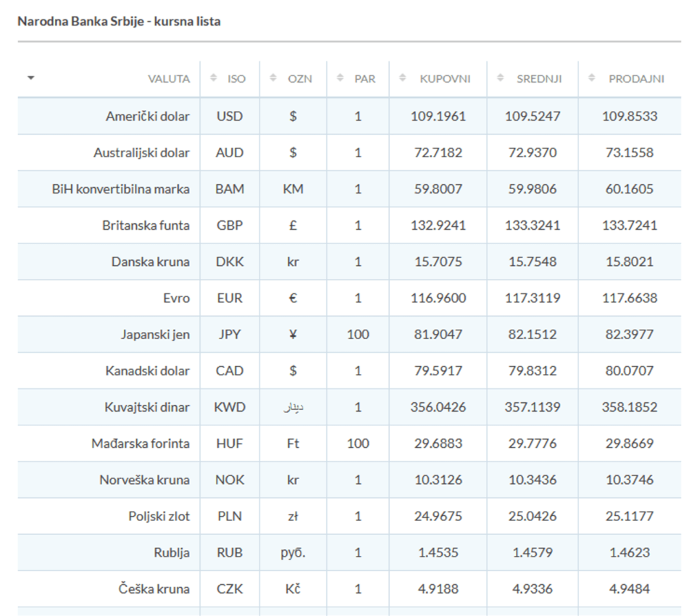Click the sort arrows icon beside PRODAJNI
Image resolution: width=689 pixels, height=616 pixels.
[591, 78]
